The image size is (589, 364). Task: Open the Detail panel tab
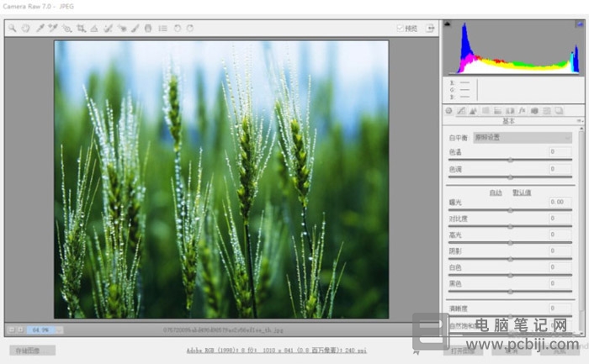[x=473, y=111]
